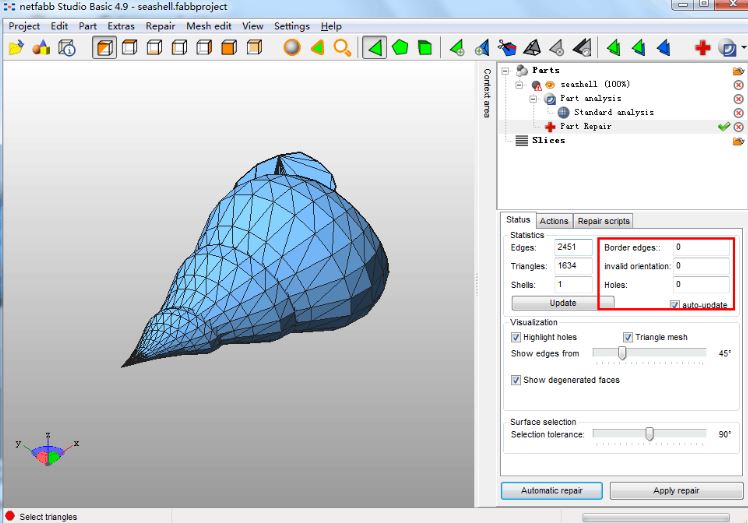Activate the orange magnifier zoom tool
This screenshot has height=523, width=748.
click(x=342, y=48)
